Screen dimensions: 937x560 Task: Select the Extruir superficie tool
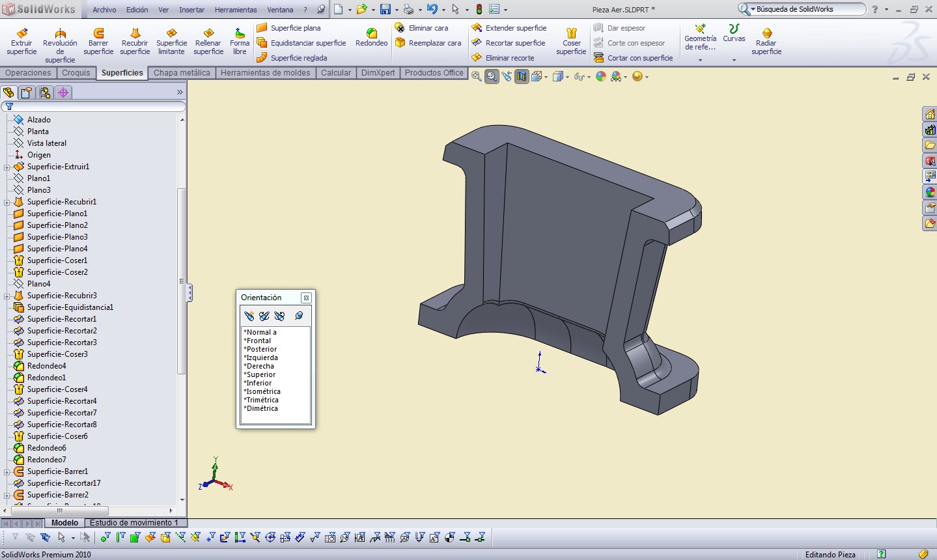click(21, 42)
